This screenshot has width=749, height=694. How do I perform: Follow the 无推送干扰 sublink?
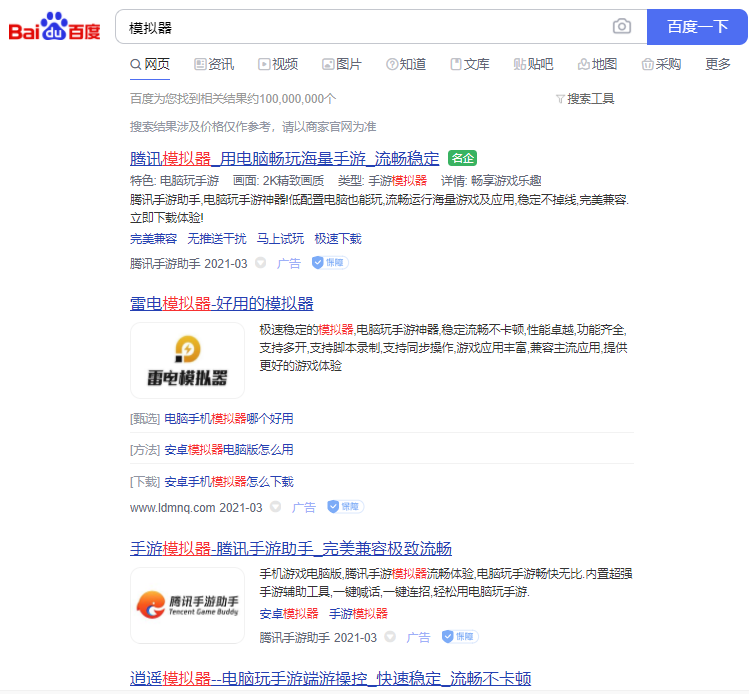coord(217,238)
